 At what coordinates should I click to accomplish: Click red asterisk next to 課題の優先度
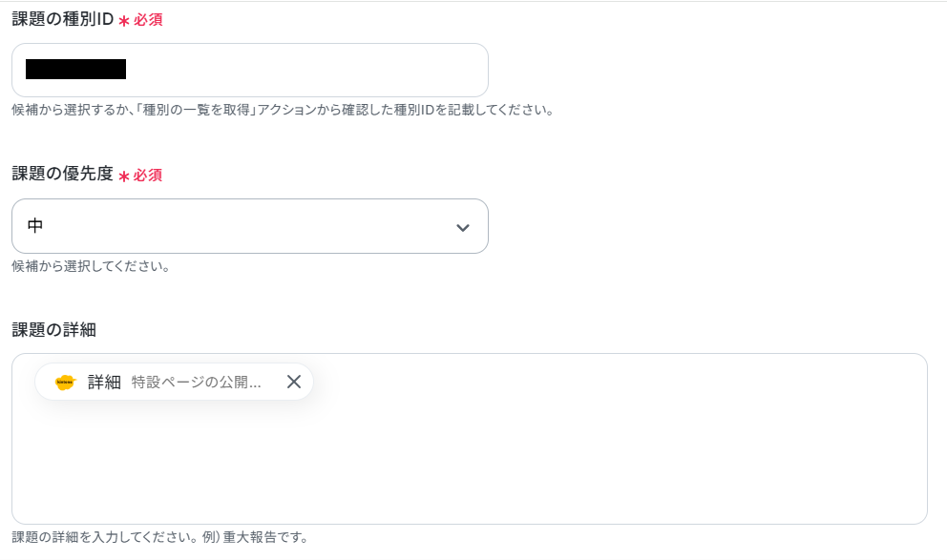pos(124,176)
